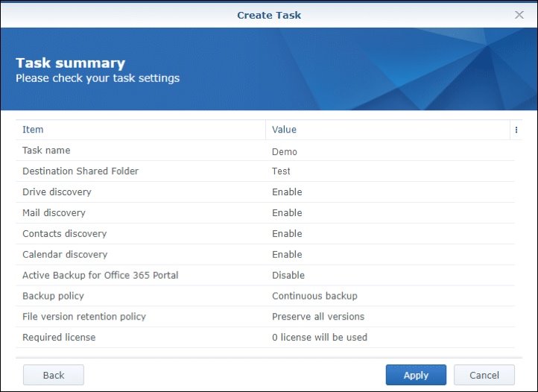This screenshot has height=392, width=538.
Task: Cancel the task creation
Action: click(x=484, y=375)
